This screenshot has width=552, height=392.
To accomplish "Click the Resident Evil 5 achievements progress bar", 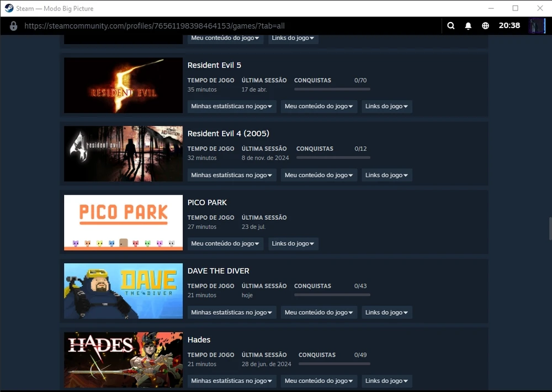I will (x=332, y=89).
